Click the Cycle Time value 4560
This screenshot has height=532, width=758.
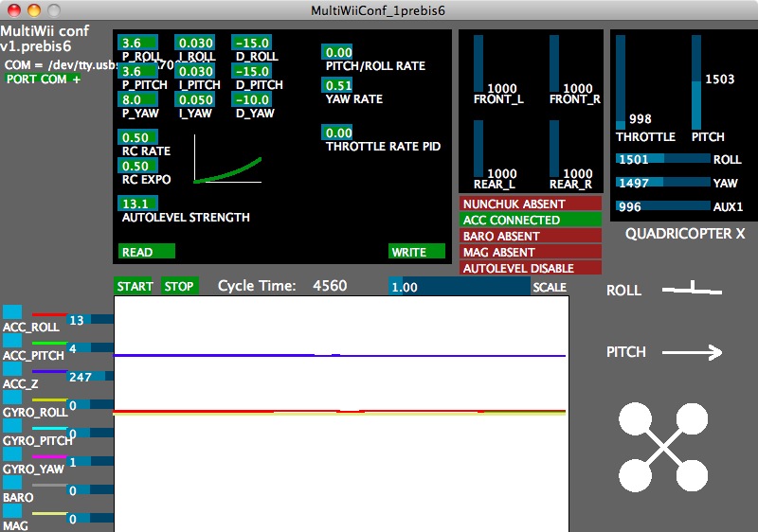click(x=330, y=286)
